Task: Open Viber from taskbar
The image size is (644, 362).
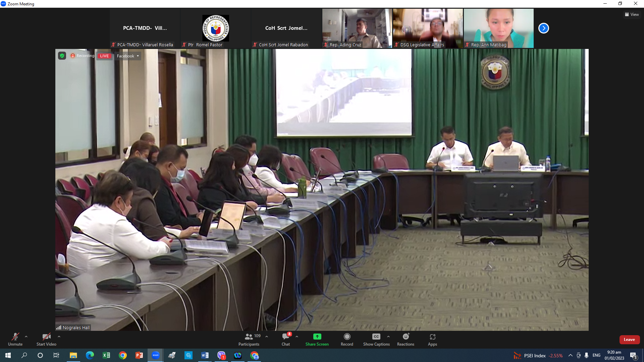Action: [221, 355]
